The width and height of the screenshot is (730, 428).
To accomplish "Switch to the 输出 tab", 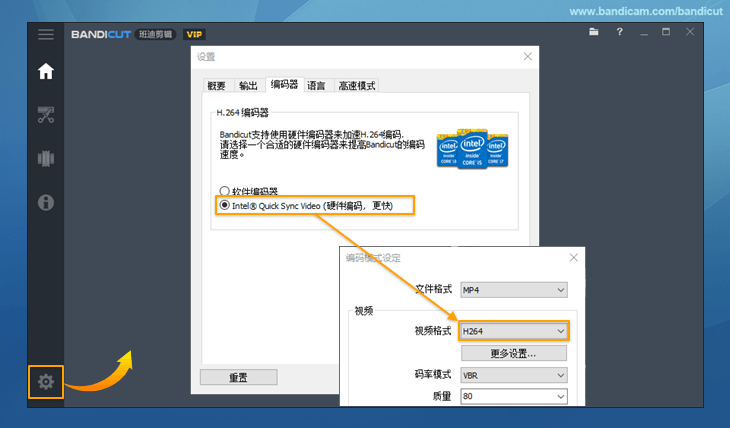I will (x=248, y=86).
